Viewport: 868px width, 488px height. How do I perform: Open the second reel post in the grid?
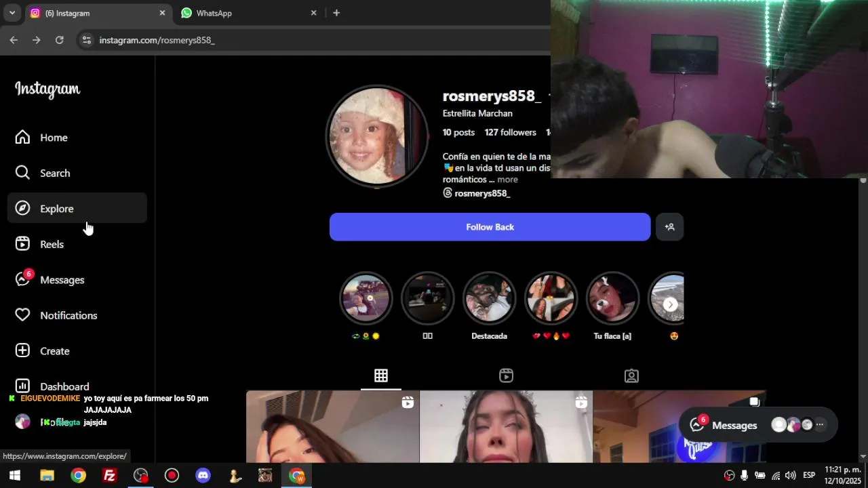(506, 426)
